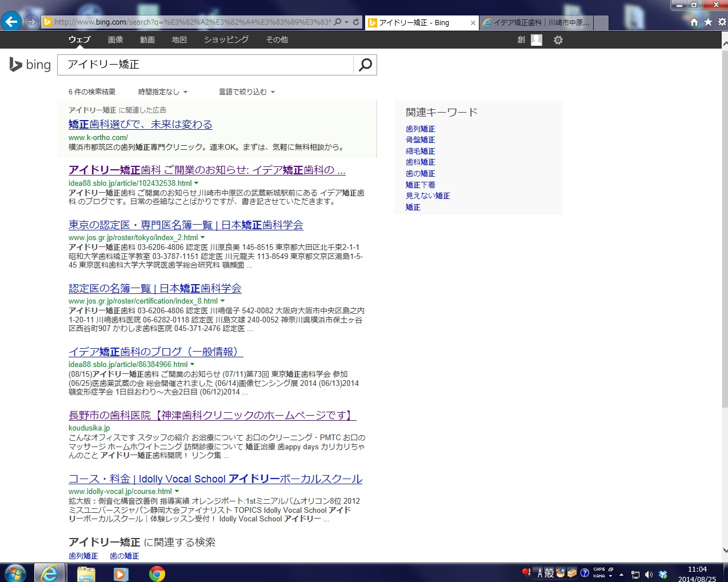
Task: Toggle the KANA lock indicator
Action: 599,576
